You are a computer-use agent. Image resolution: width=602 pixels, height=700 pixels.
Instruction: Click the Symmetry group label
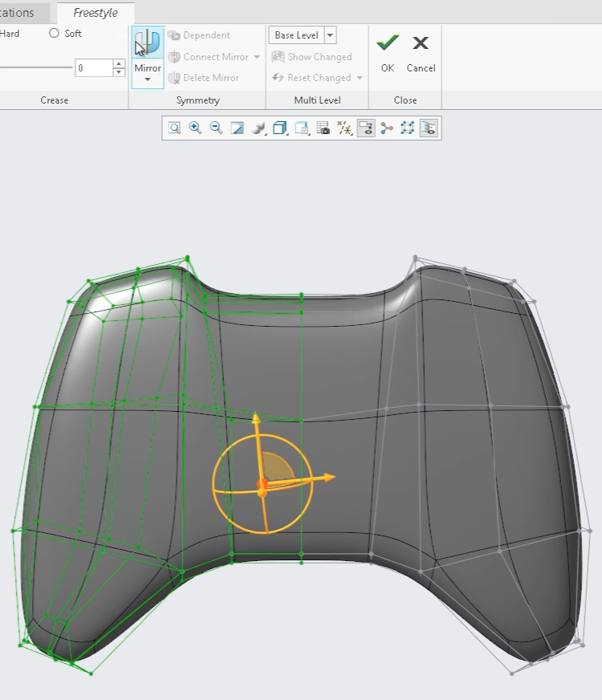[197, 100]
